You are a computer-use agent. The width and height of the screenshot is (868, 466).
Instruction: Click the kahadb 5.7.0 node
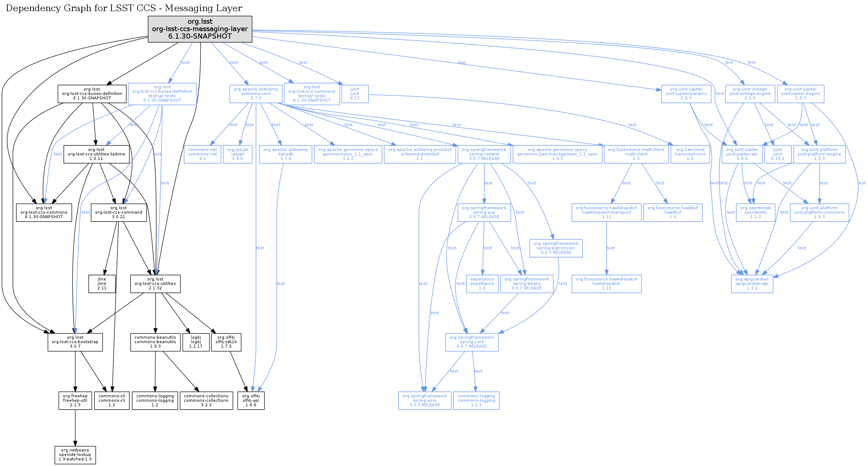pos(285,154)
